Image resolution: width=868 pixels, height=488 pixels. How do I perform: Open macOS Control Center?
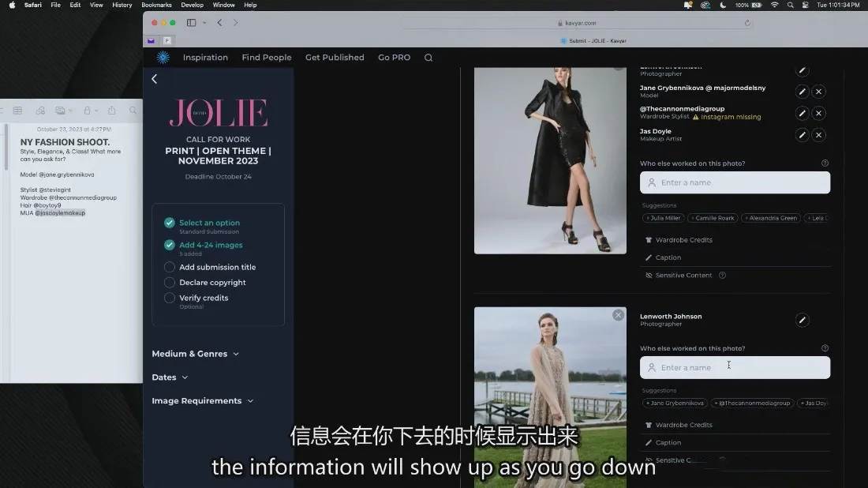[806, 5]
